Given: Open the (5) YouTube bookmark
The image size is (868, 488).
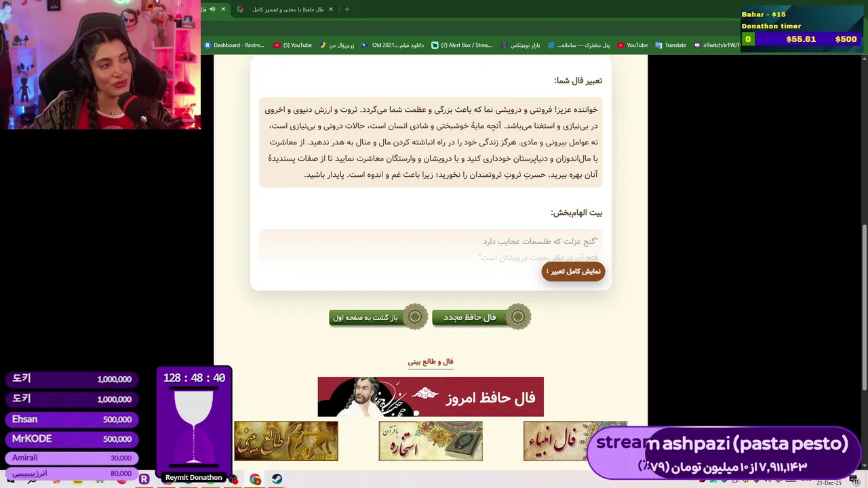Looking at the screenshot, I should 293,45.
